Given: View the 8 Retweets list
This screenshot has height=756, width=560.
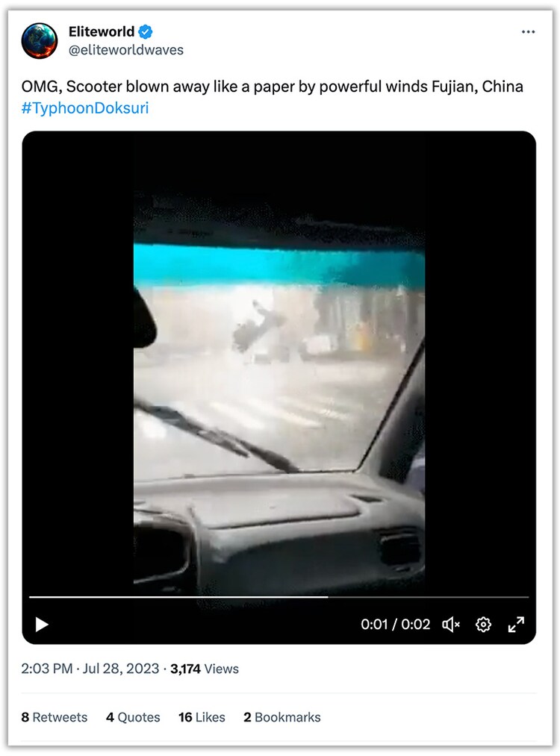Looking at the screenshot, I should pyautogui.click(x=54, y=717).
